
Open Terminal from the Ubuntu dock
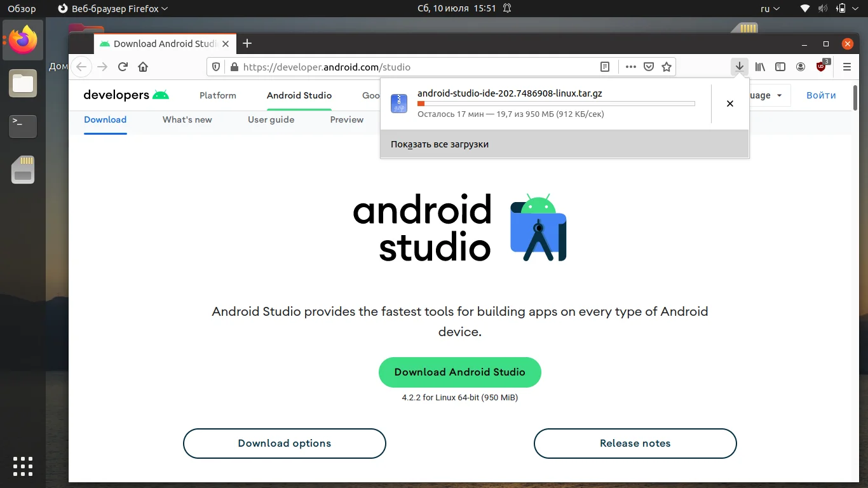23,126
